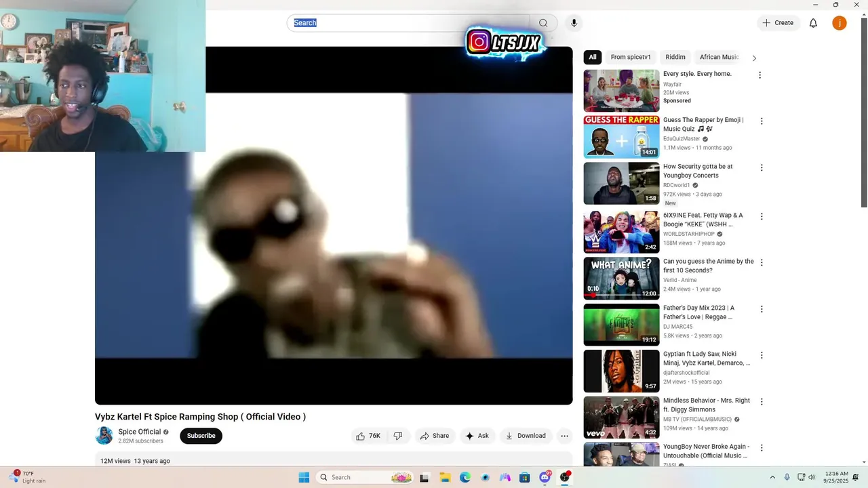The width and height of the screenshot is (868, 488).
Task: Open OBS Studio from taskbar
Action: point(564,477)
